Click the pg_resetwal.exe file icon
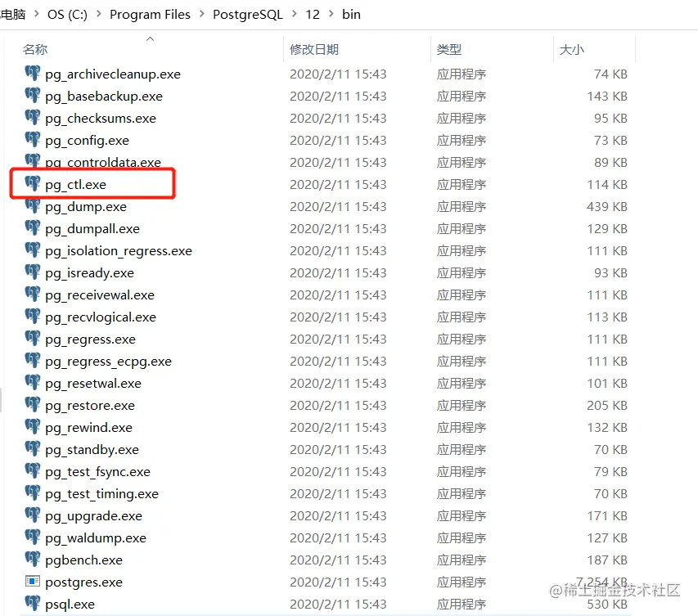 [33, 382]
